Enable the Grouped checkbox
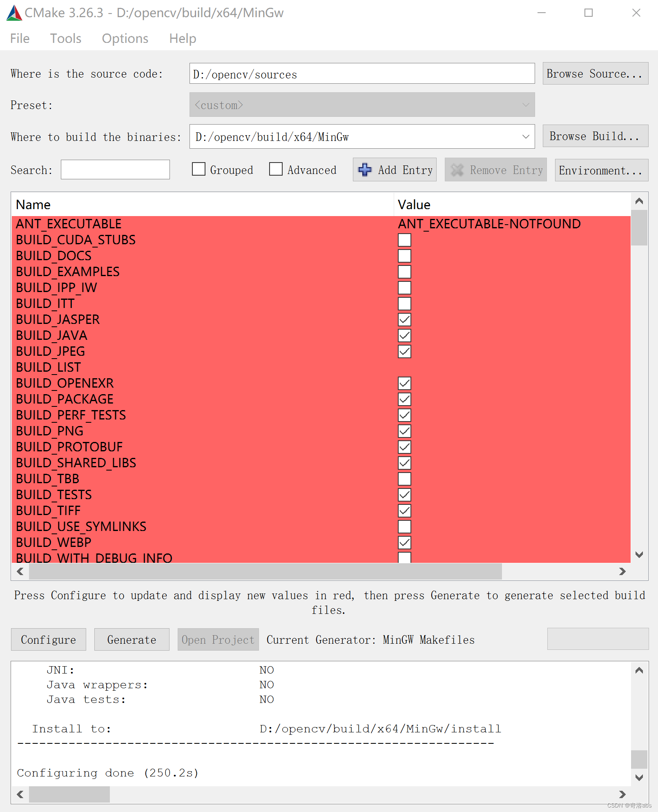This screenshot has height=812, width=658. [x=199, y=170]
